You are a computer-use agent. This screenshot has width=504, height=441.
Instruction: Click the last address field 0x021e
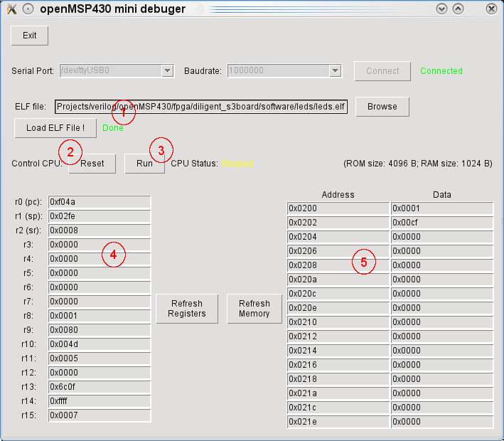click(x=338, y=422)
